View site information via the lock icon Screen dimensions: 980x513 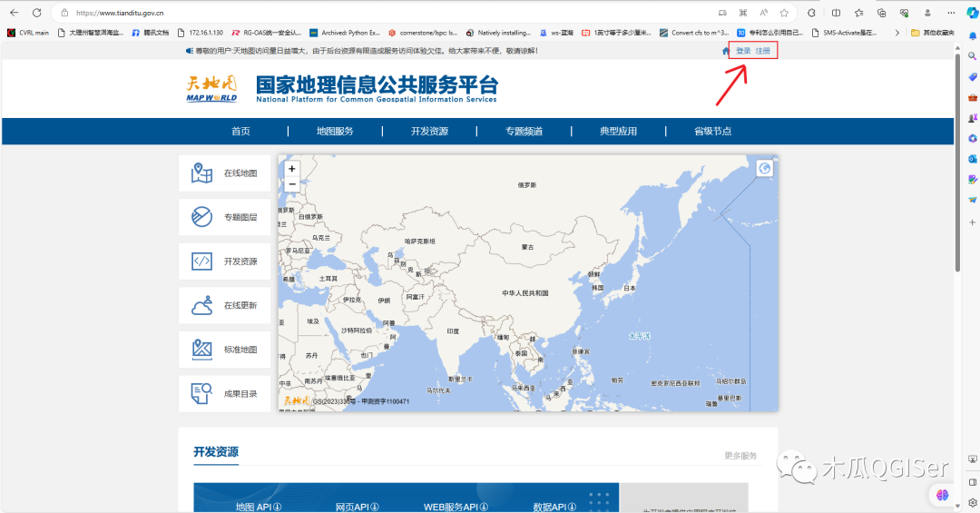pyautogui.click(x=64, y=13)
